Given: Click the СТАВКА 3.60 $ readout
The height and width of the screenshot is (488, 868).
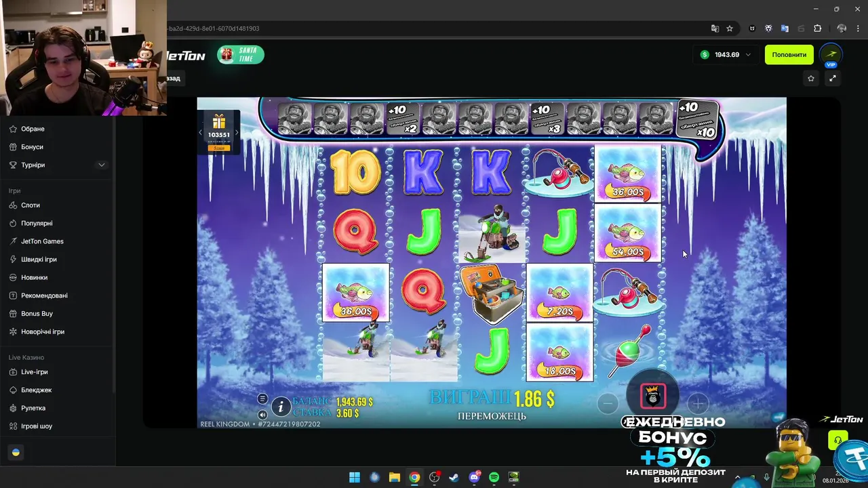Looking at the screenshot, I should [x=326, y=413].
